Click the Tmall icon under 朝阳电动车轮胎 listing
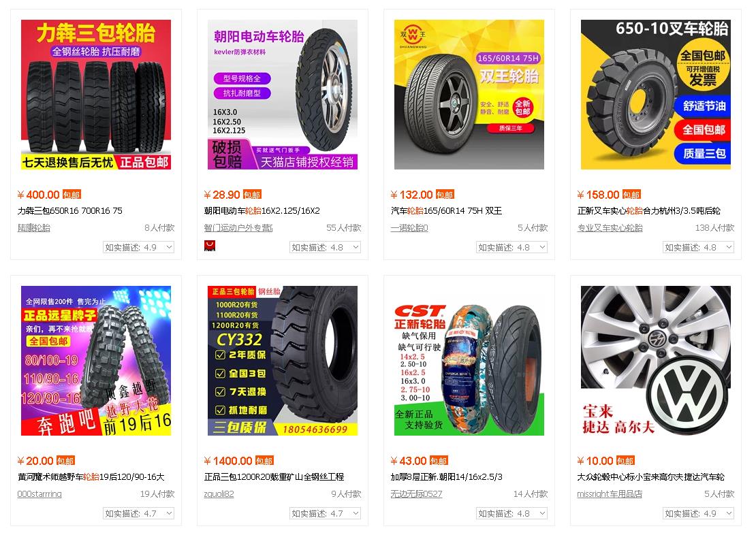The image size is (756, 535). click(x=210, y=246)
